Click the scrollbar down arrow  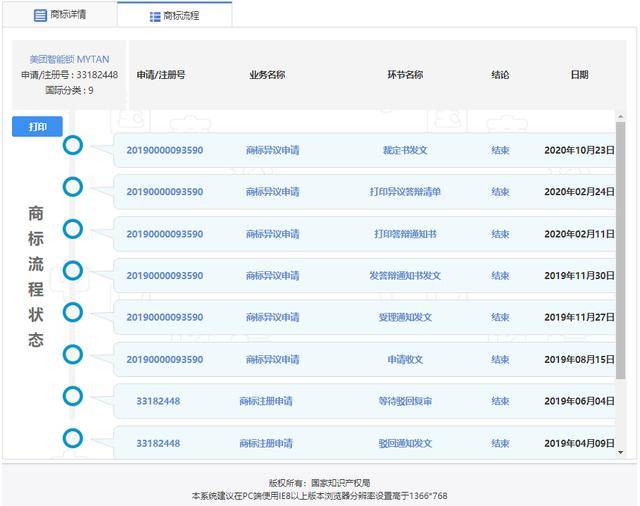(620, 452)
